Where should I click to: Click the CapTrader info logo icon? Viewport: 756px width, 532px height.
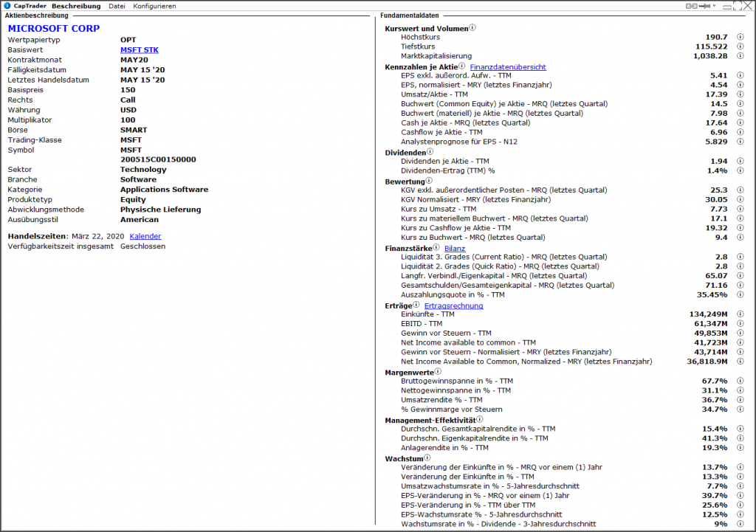click(x=7, y=6)
